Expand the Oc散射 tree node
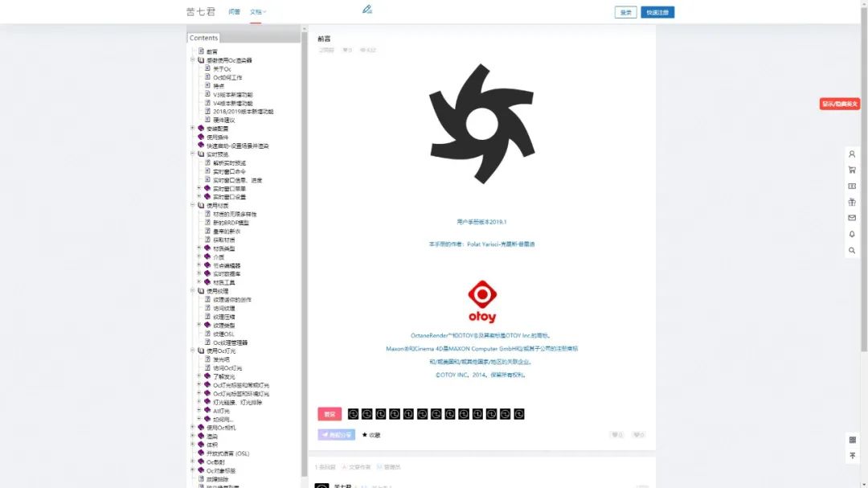 (193, 461)
